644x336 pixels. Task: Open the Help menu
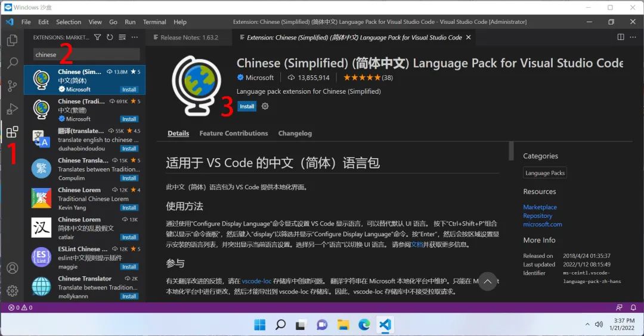(x=180, y=22)
